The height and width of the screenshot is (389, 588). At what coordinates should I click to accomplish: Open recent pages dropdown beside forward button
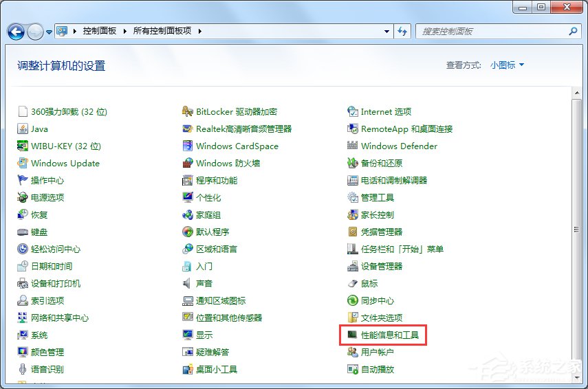coord(49,32)
